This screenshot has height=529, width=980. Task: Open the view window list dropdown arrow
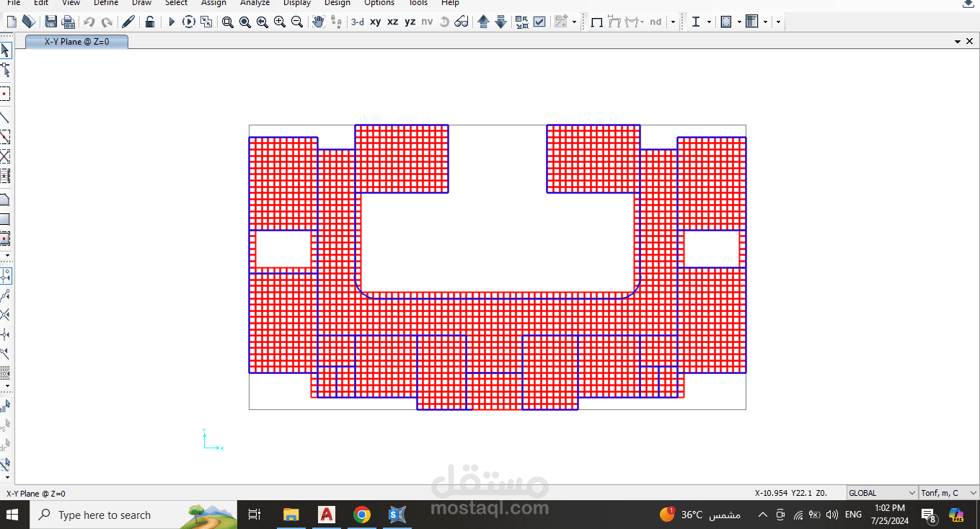click(958, 42)
